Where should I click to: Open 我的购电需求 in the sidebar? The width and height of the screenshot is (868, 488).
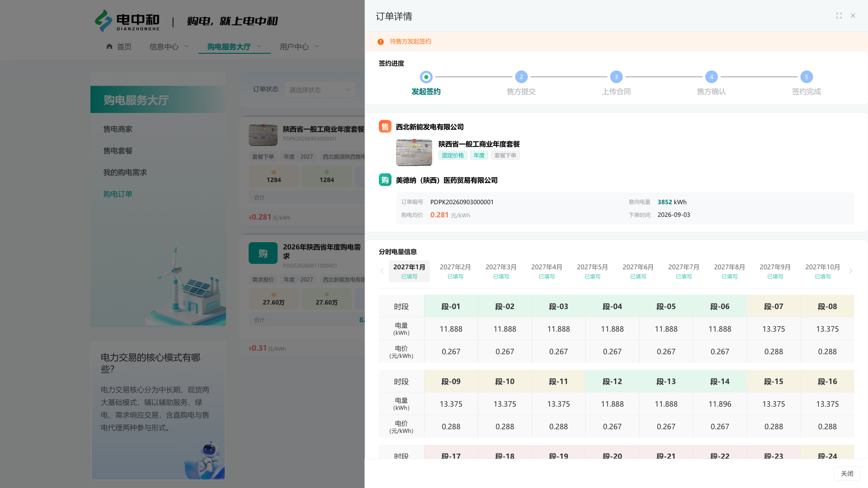[x=125, y=173]
